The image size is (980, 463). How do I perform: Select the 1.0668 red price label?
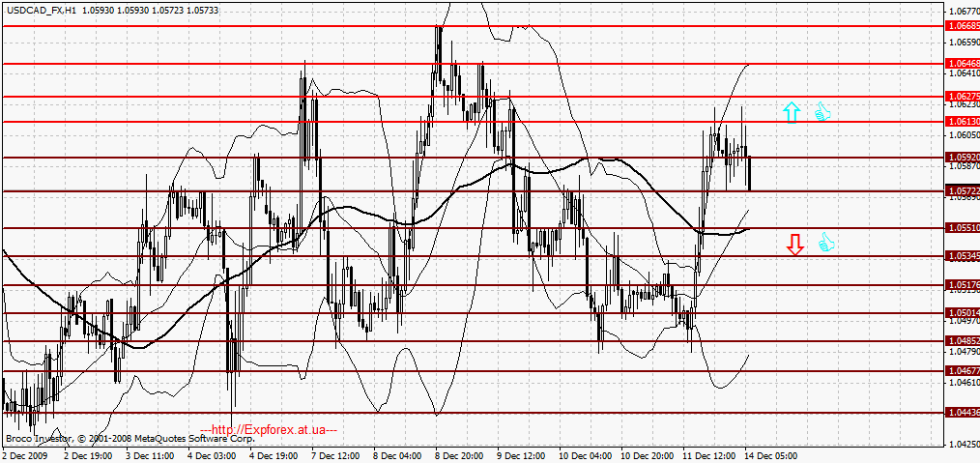pyautogui.click(x=964, y=26)
